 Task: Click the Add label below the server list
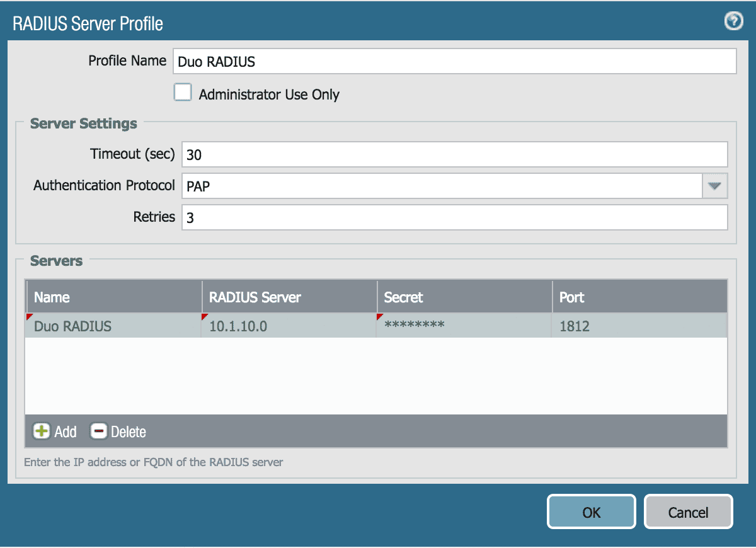tap(66, 431)
